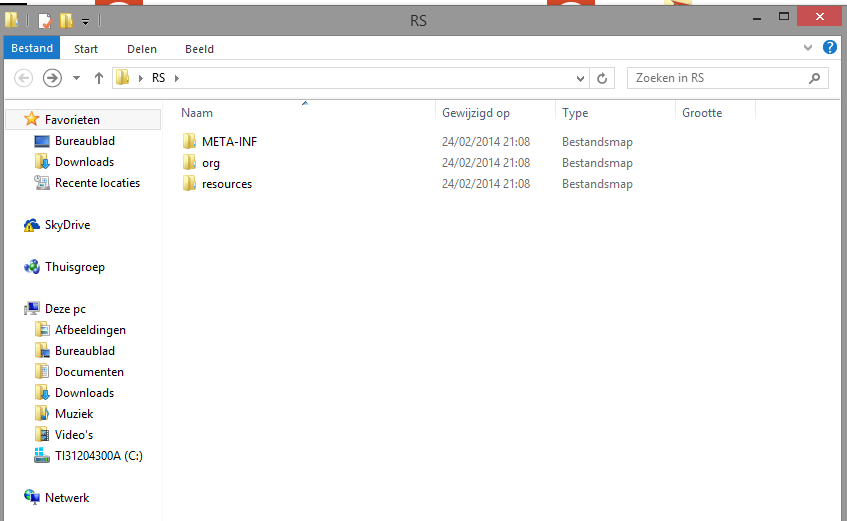Switch to the Beeld ribbon tab
The width and height of the screenshot is (847, 521).
click(x=199, y=49)
